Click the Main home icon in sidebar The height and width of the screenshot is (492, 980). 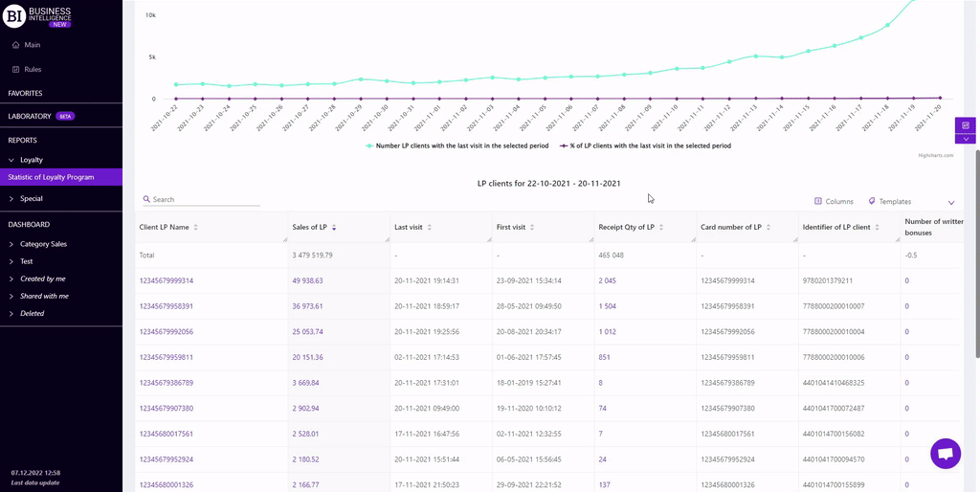point(16,45)
